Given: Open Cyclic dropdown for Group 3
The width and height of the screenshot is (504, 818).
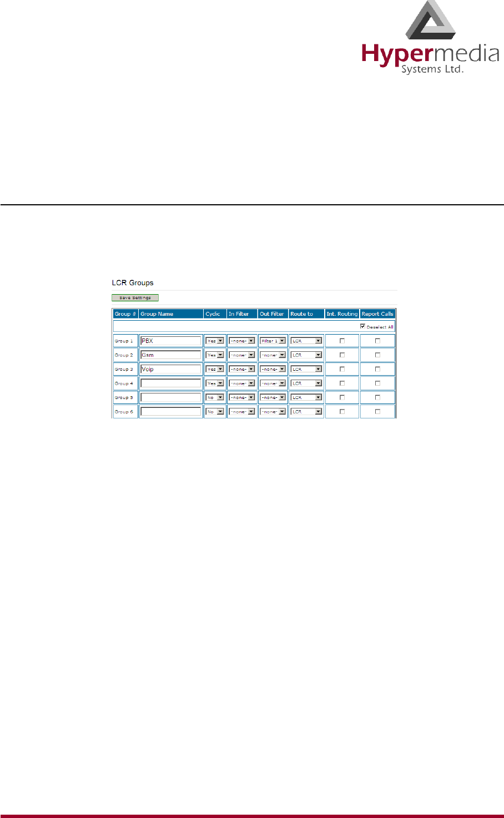Looking at the screenshot, I should pos(215,369).
